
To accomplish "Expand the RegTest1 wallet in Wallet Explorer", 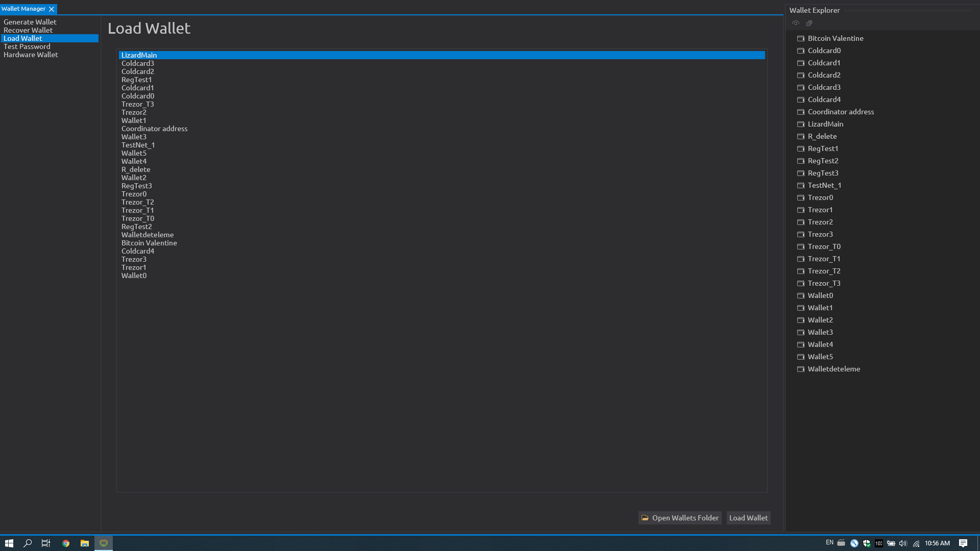I will tap(823, 148).
